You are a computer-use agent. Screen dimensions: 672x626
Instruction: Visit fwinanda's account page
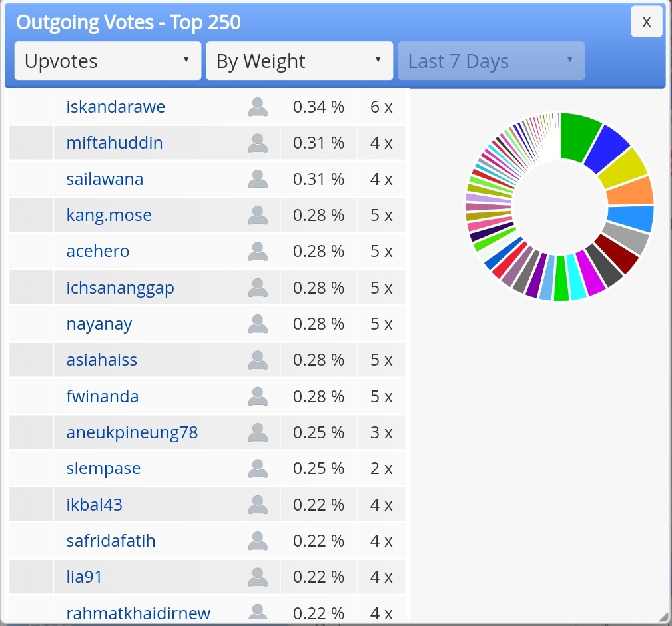(103, 396)
